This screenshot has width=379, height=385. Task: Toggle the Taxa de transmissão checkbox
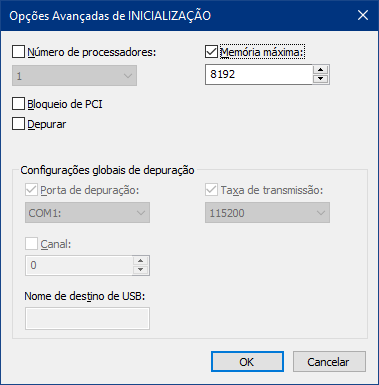click(211, 190)
